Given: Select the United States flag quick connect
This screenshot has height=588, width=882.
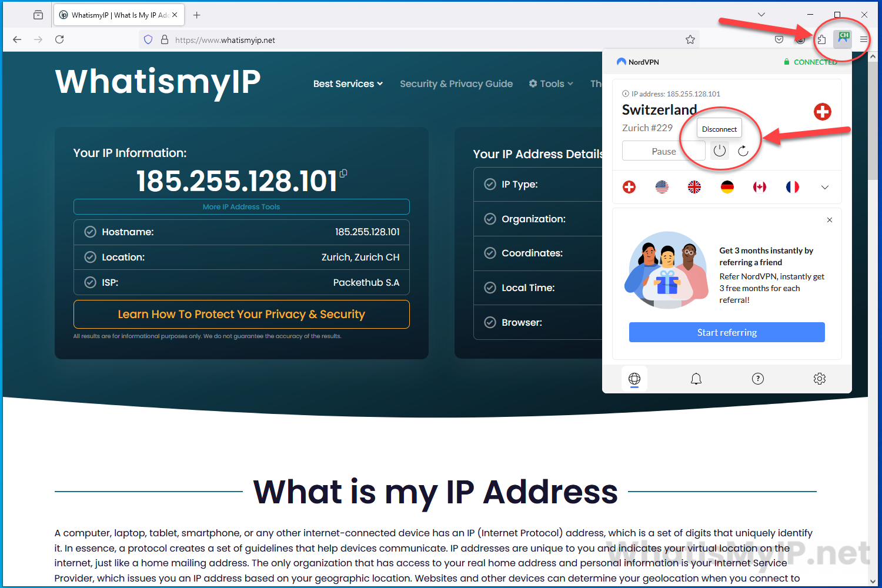Looking at the screenshot, I should point(662,187).
